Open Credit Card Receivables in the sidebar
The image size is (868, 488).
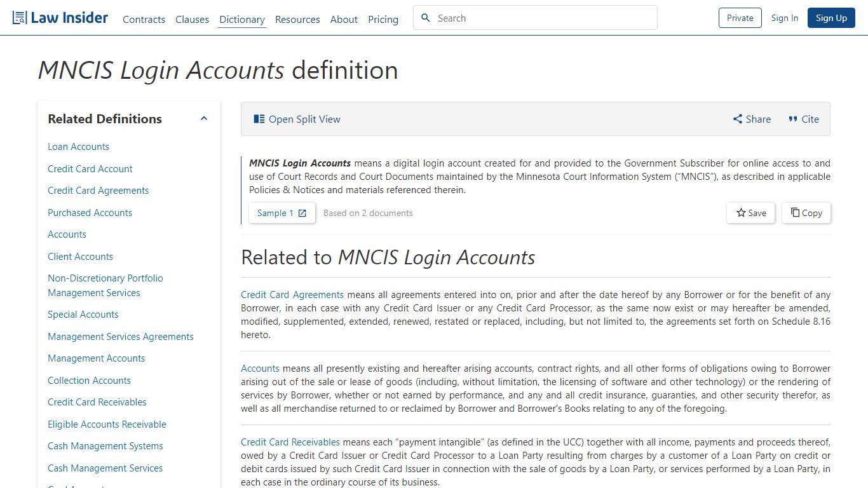point(97,402)
